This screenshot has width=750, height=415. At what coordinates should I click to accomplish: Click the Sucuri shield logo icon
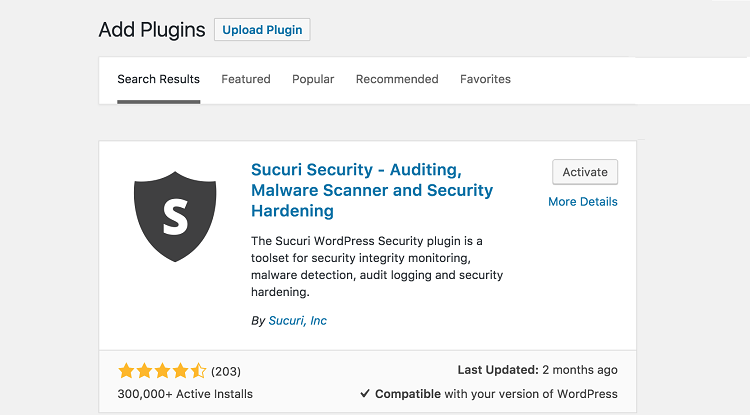click(175, 216)
